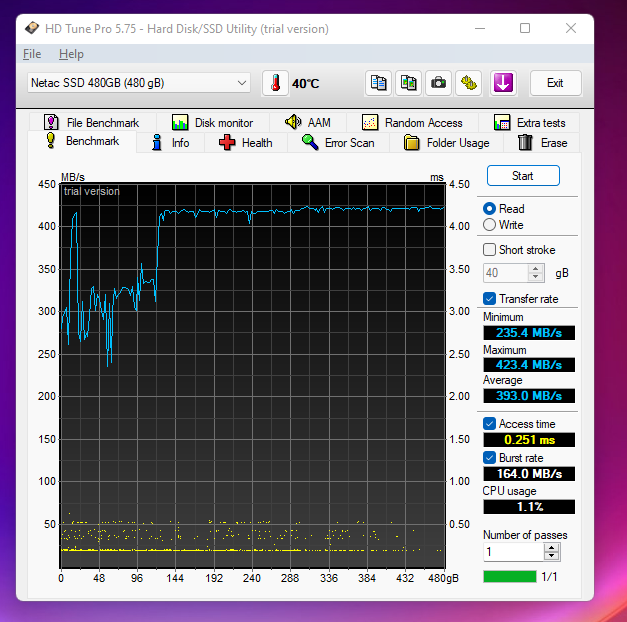Click the Number of passes input field
The width and height of the screenshot is (627, 622).
click(x=514, y=552)
